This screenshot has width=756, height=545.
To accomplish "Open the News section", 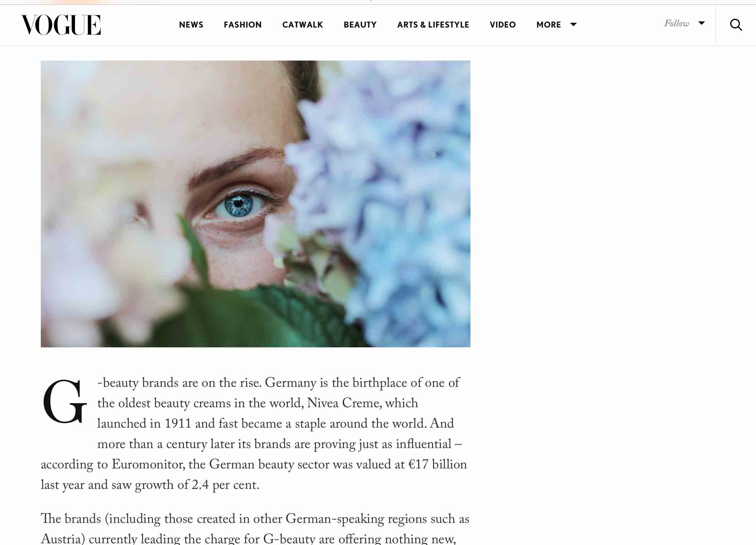I will coord(191,25).
